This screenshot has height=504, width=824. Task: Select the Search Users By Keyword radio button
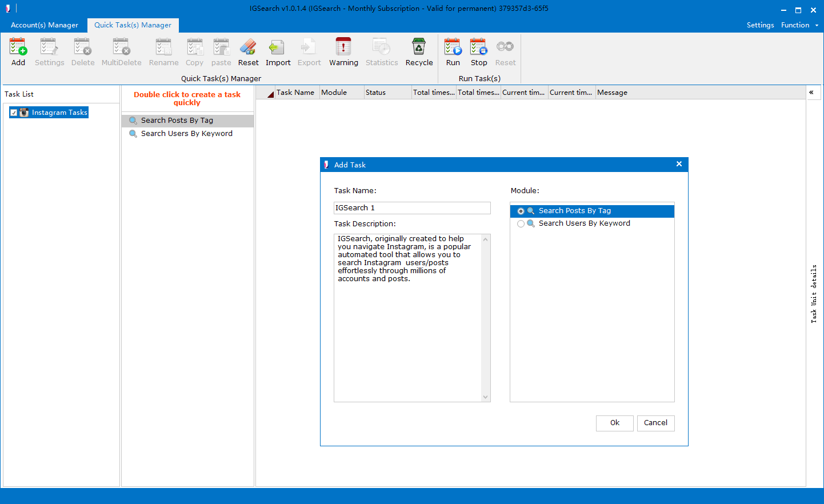tap(521, 224)
